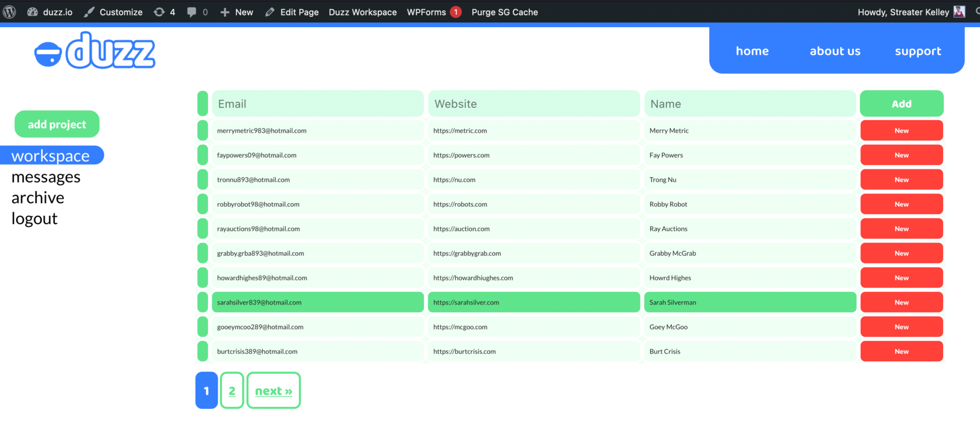Click website https://howardhiughes.com
980x445 pixels.
pos(473,277)
